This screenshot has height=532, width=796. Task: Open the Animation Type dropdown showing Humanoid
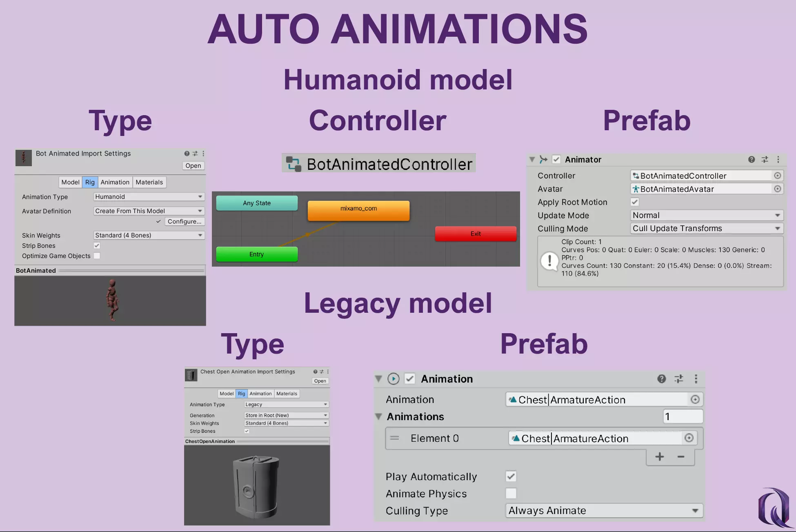click(x=149, y=196)
